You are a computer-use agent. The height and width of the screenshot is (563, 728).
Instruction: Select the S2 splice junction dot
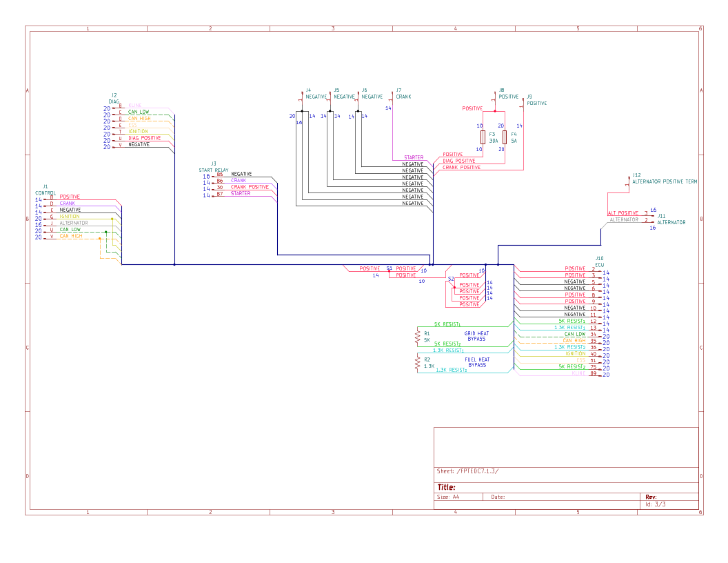[x=454, y=288]
